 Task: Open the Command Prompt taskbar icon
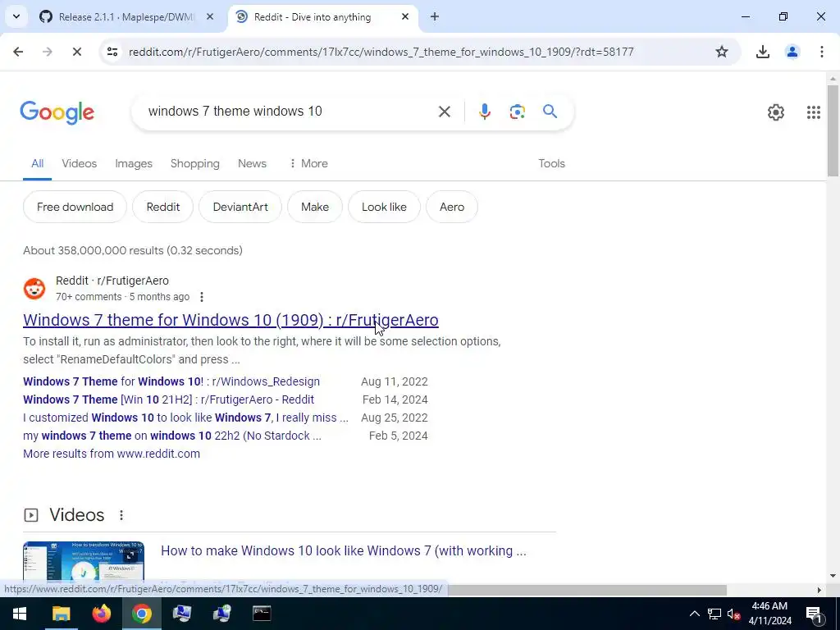click(x=262, y=614)
